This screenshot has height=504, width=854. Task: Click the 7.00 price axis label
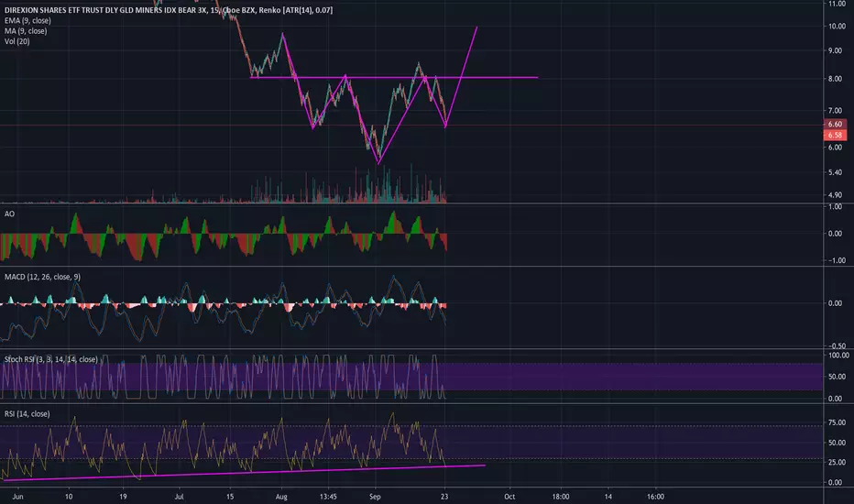coord(835,111)
